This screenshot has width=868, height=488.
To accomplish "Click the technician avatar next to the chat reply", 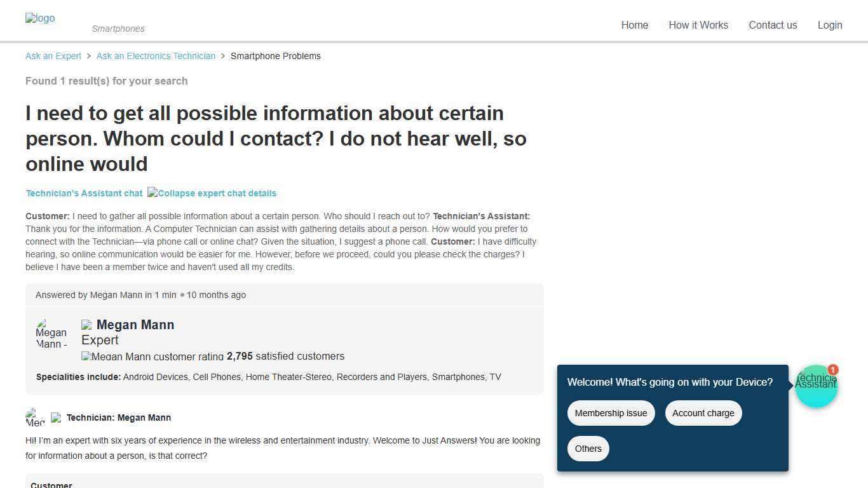I will (35, 417).
